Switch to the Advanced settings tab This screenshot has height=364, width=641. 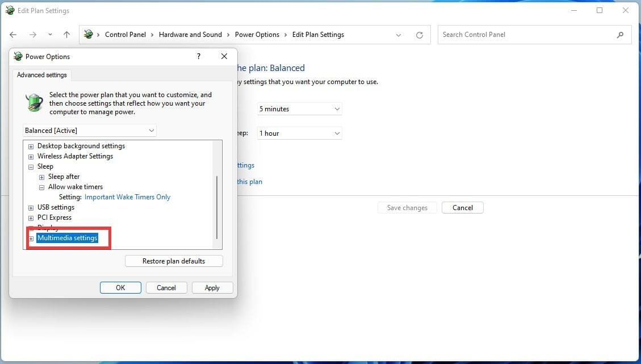coord(41,74)
